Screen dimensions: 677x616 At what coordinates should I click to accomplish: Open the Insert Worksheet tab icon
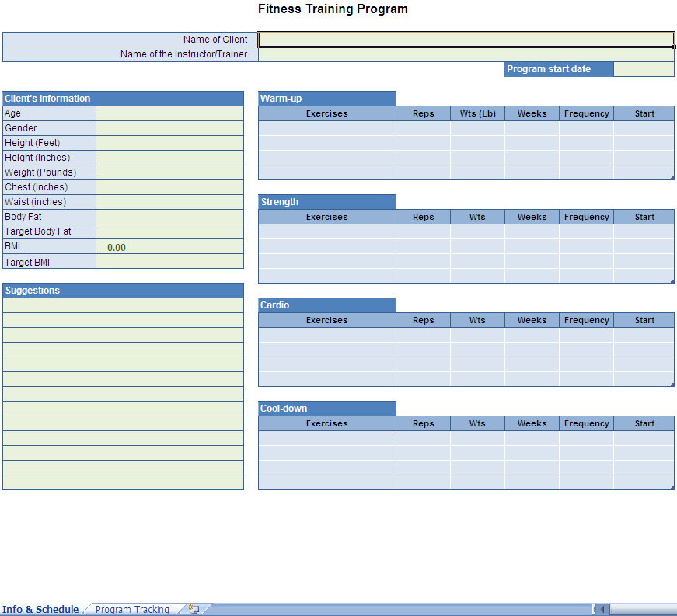point(194,609)
